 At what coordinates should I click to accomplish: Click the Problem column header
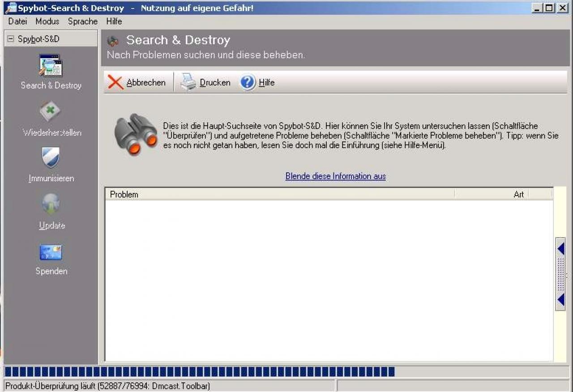pos(280,194)
